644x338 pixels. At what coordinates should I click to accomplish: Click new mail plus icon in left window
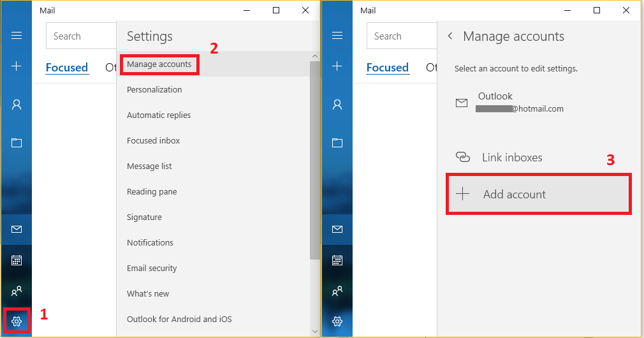coord(17,66)
